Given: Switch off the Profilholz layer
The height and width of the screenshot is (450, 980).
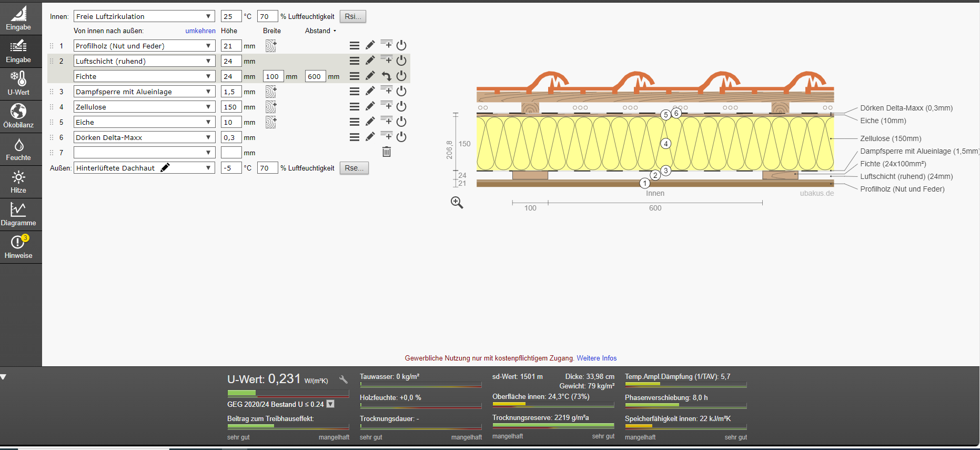Looking at the screenshot, I should pyautogui.click(x=401, y=45).
